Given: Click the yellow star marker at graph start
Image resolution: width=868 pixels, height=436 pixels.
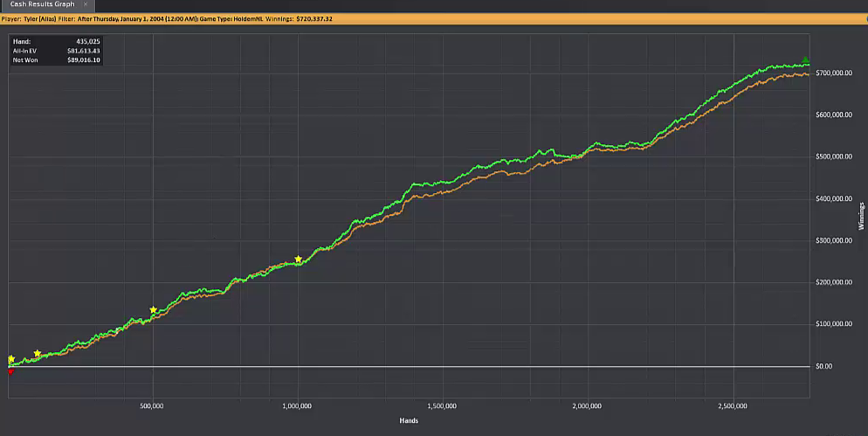Looking at the screenshot, I should (11, 359).
